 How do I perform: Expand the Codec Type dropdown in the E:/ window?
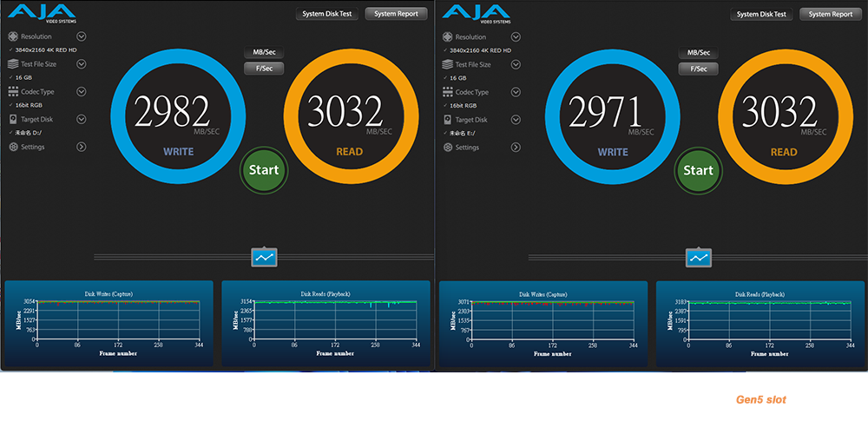[x=515, y=92]
